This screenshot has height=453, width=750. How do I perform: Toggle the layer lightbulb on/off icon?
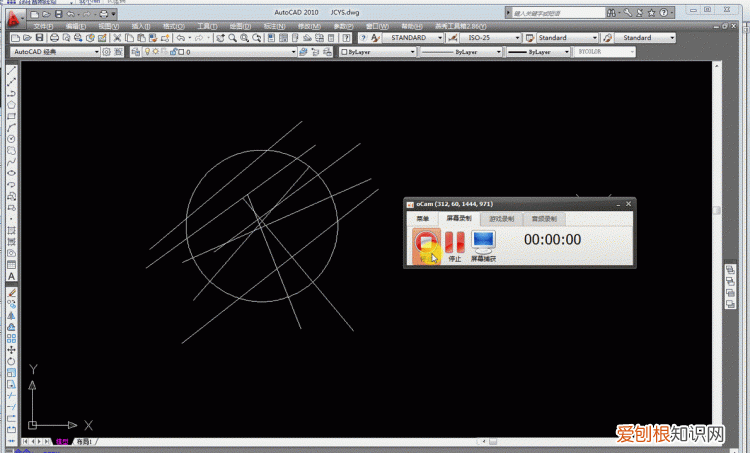click(x=147, y=51)
